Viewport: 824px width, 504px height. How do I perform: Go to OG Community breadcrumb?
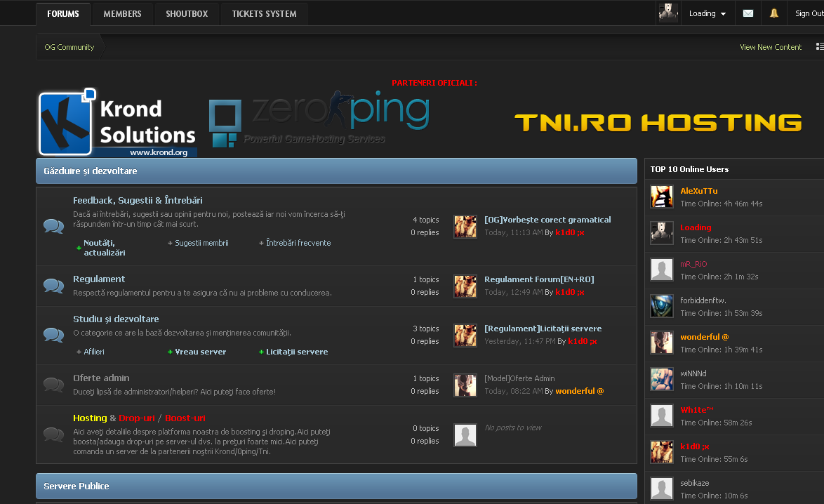(x=69, y=47)
